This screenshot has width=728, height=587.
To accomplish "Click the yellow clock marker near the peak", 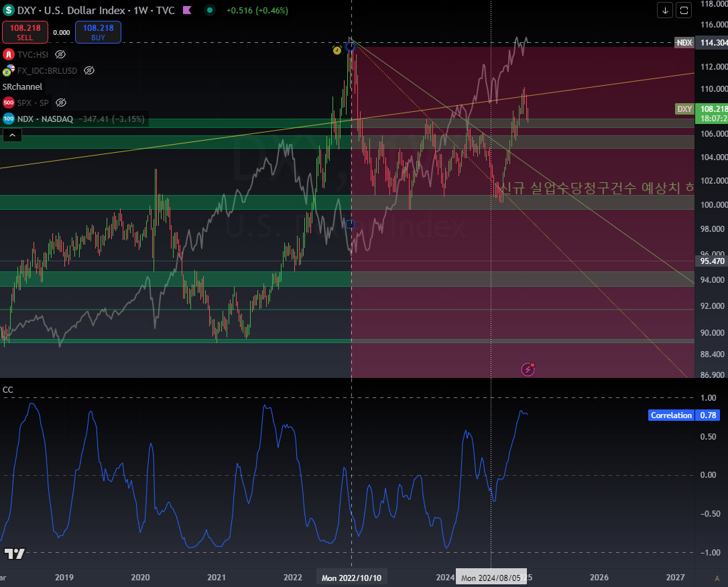I will (x=337, y=50).
